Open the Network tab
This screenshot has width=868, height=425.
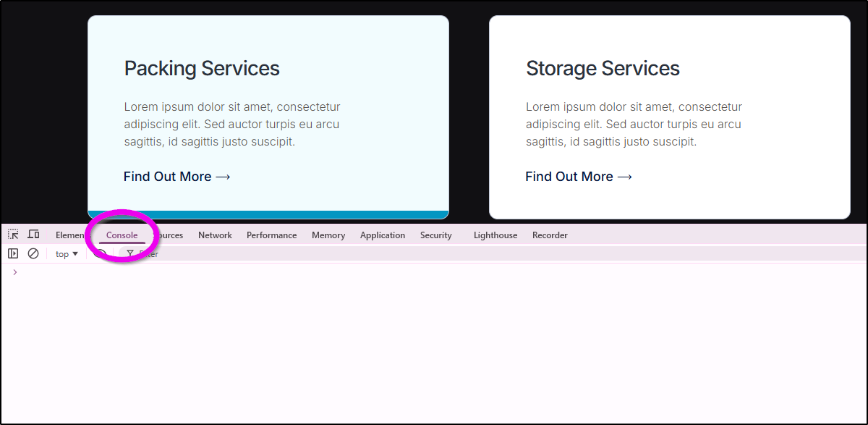point(215,235)
